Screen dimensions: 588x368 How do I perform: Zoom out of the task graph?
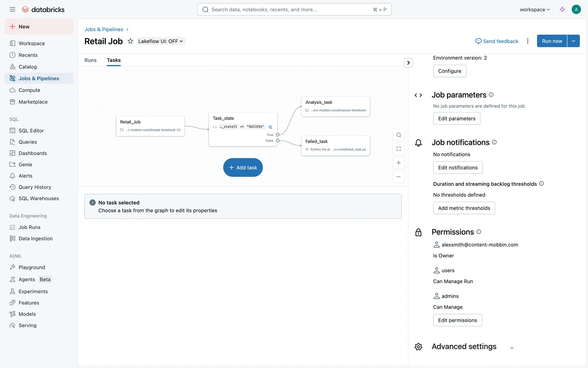(x=398, y=177)
